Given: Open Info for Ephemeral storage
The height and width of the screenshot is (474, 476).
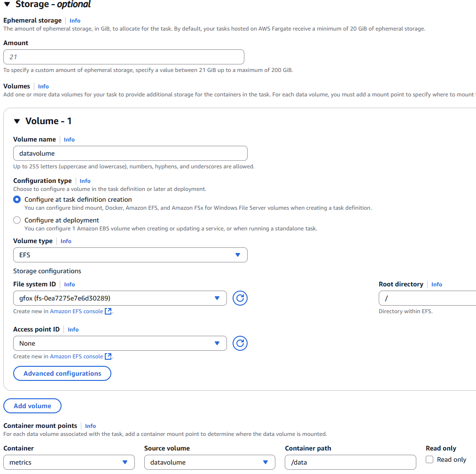Looking at the screenshot, I should [x=75, y=21].
